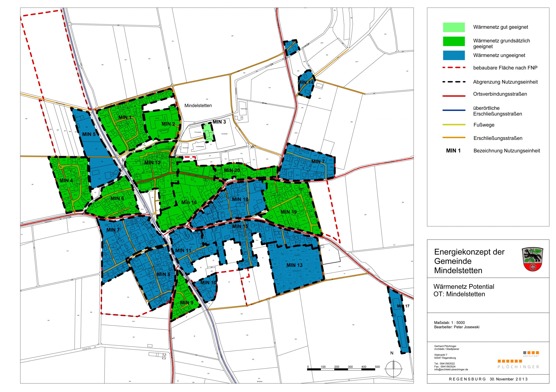Select the blue 'Wärmenetz ungeeignet' swatch
This screenshot has width=556, height=392.
click(x=454, y=55)
